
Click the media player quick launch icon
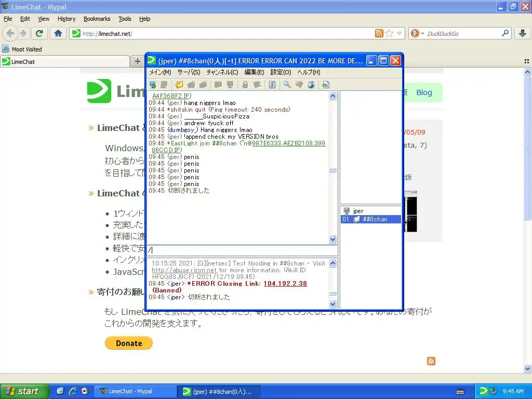[85, 391]
